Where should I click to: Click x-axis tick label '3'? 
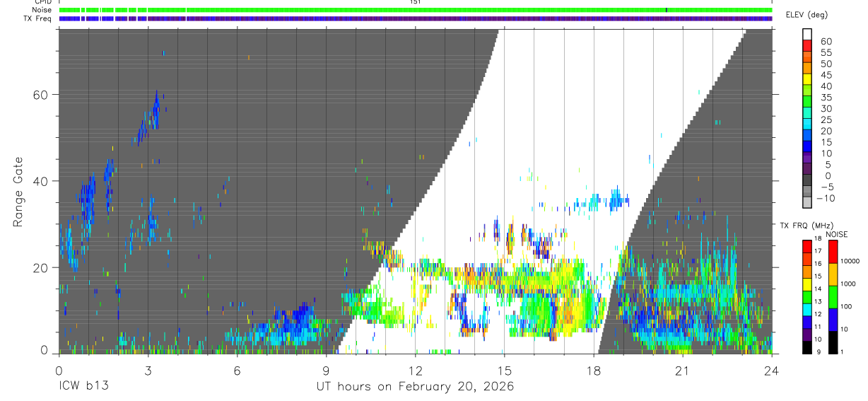[x=148, y=370]
